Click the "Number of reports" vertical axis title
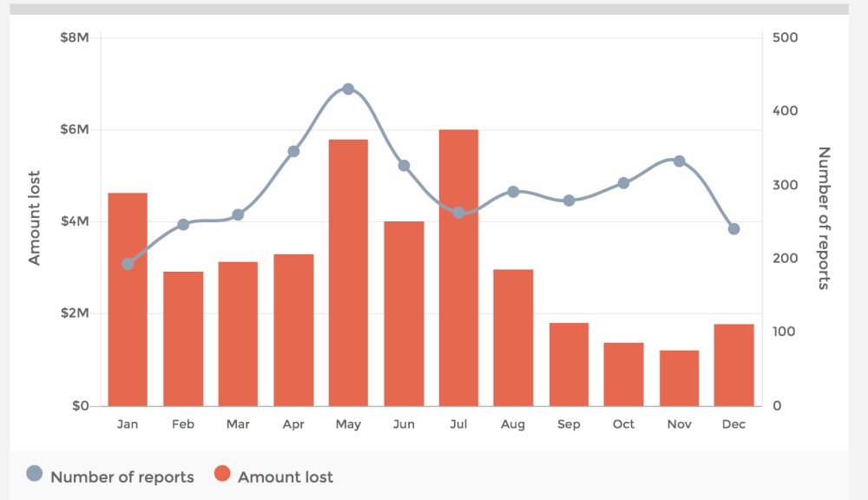868x500 pixels. tap(824, 218)
